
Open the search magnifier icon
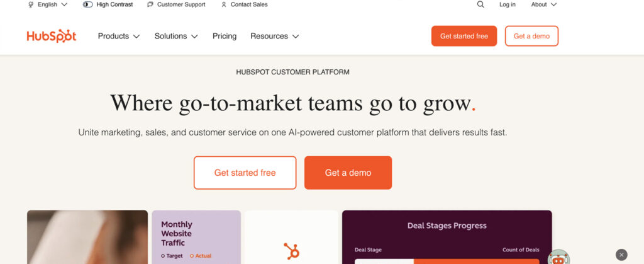click(480, 4)
